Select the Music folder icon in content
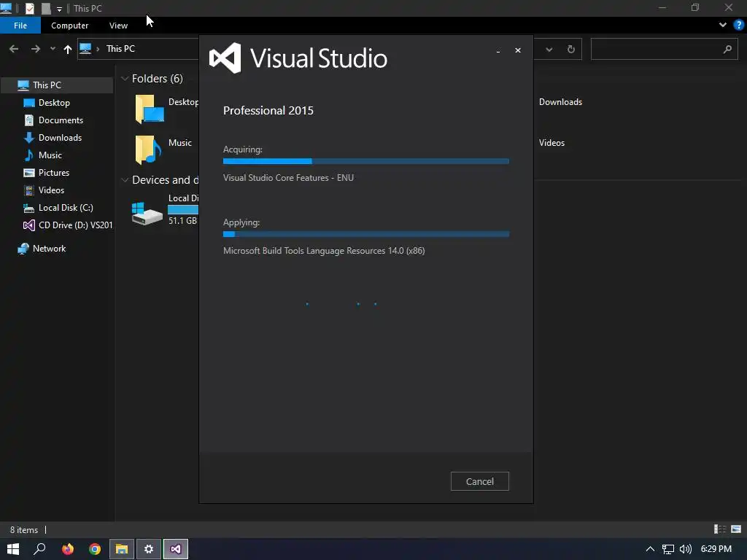 click(x=148, y=150)
